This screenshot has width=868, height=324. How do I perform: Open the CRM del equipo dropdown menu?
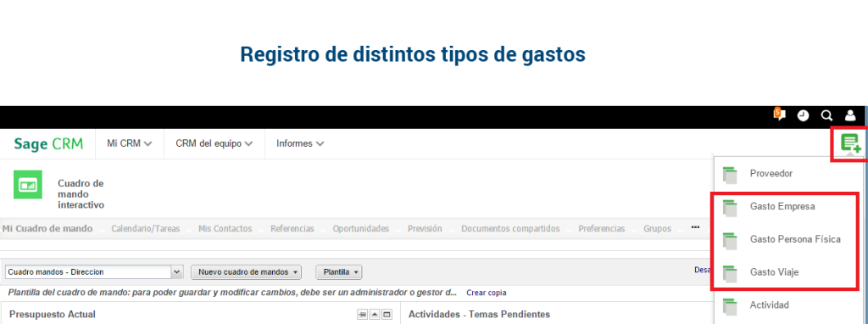[x=214, y=143]
